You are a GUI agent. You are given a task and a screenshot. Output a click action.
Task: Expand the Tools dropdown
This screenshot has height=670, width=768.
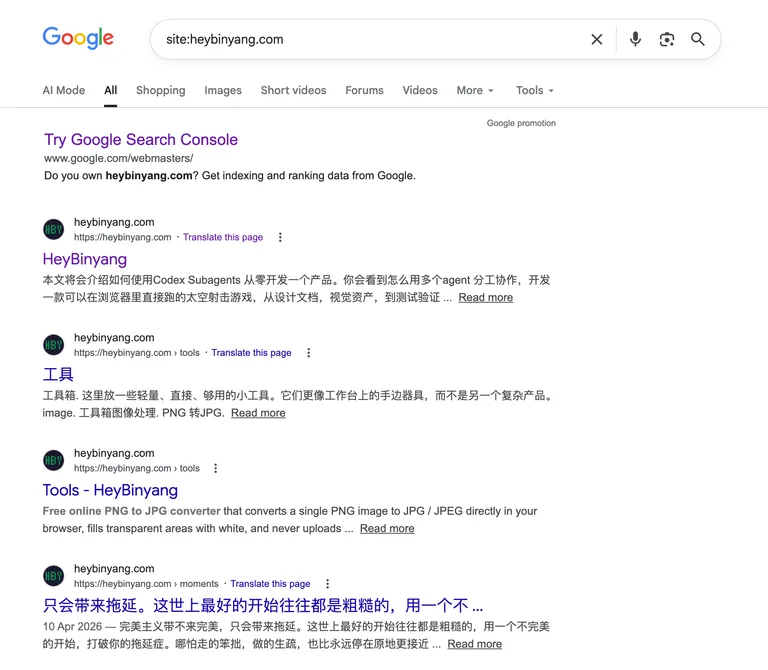click(534, 90)
